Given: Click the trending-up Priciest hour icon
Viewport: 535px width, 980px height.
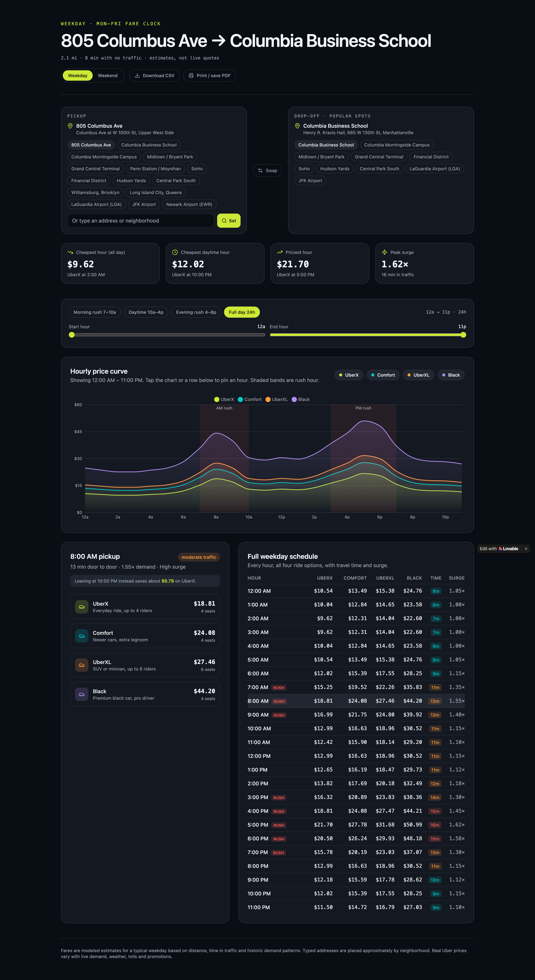Looking at the screenshot, I should (280, 252).
